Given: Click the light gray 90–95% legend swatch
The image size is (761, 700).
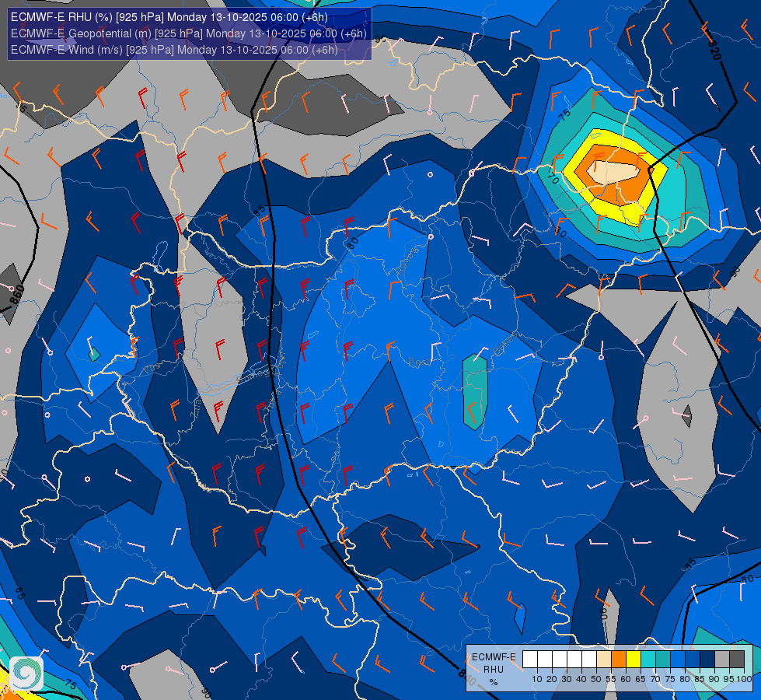Looking at the screenshot, I should (x=722, y=660).
